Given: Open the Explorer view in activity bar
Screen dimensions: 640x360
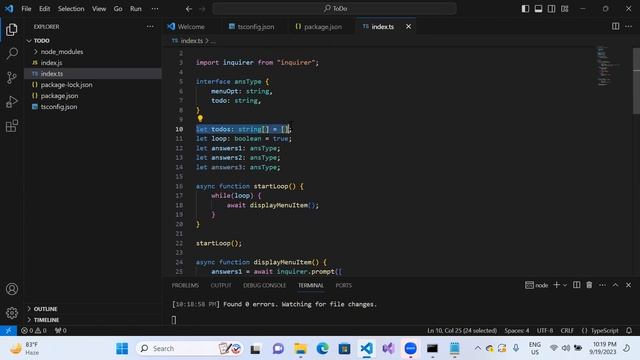Looking at the screenshot, I should (x=12, y=29).
